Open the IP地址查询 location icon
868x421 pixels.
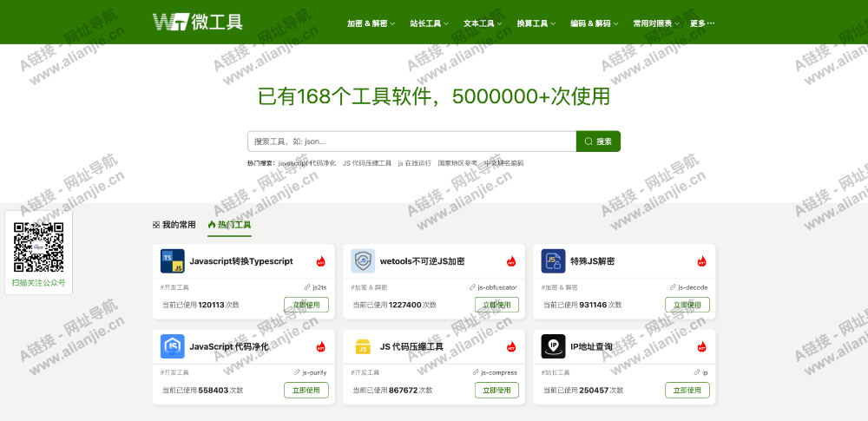[553, 346]
